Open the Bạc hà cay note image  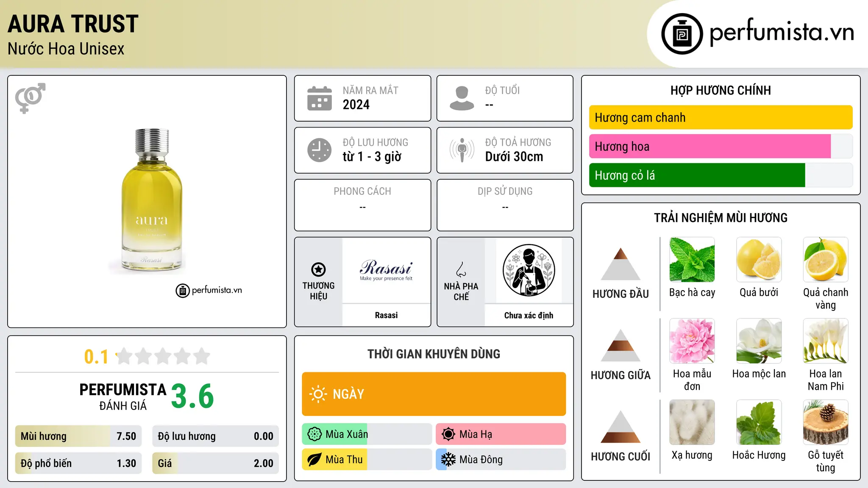click(692, 260)
